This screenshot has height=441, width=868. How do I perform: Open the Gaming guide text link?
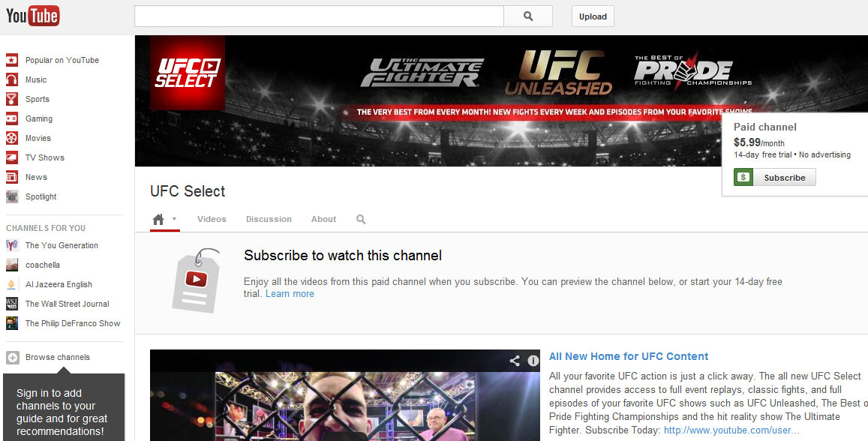pos(39,118)
